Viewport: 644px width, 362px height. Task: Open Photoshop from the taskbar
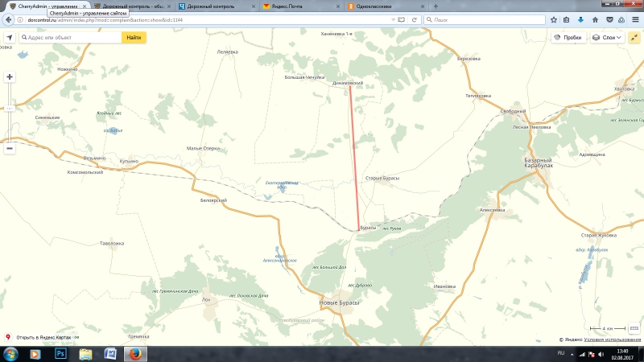click(x=60, y=353)
